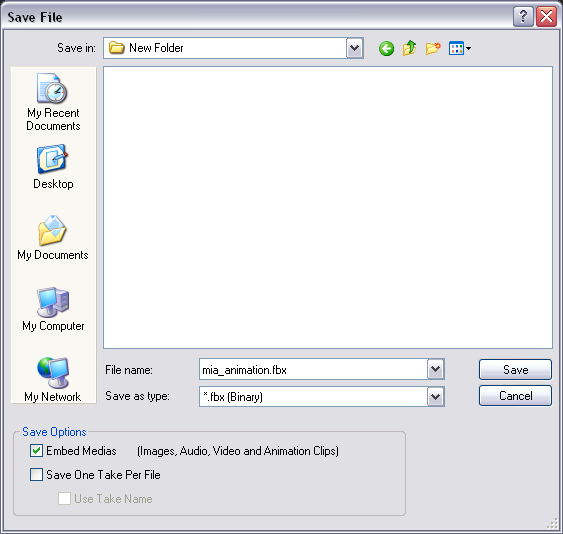This screenshot has width=563, height=534.
Task: Open My Network places
Action: pos(53,380)
